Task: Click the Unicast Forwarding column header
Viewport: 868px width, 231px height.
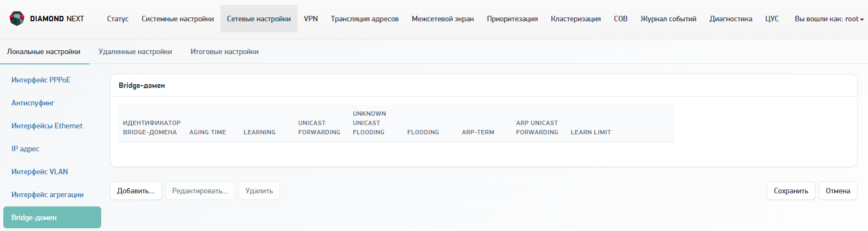Action: [319, 127]
